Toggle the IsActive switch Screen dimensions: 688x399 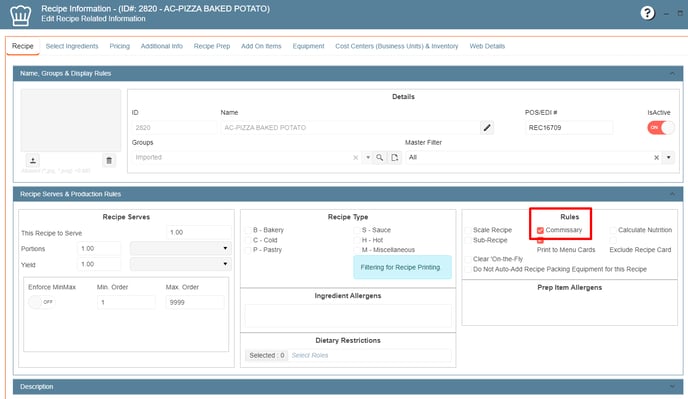coord(660,128)
